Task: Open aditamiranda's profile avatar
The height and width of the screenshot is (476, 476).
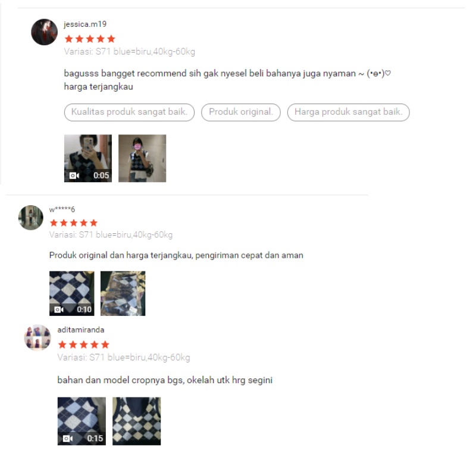Action: coord(37,337)
